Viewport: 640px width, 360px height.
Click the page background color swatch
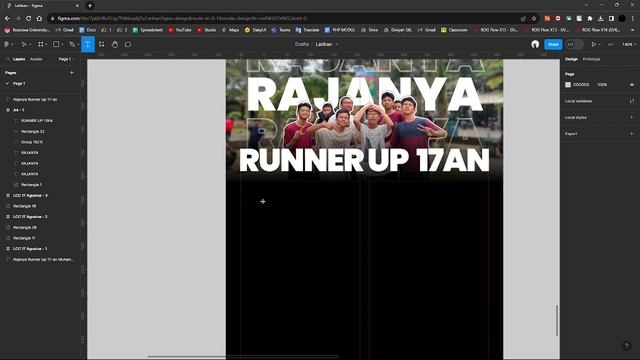(568, 84)
